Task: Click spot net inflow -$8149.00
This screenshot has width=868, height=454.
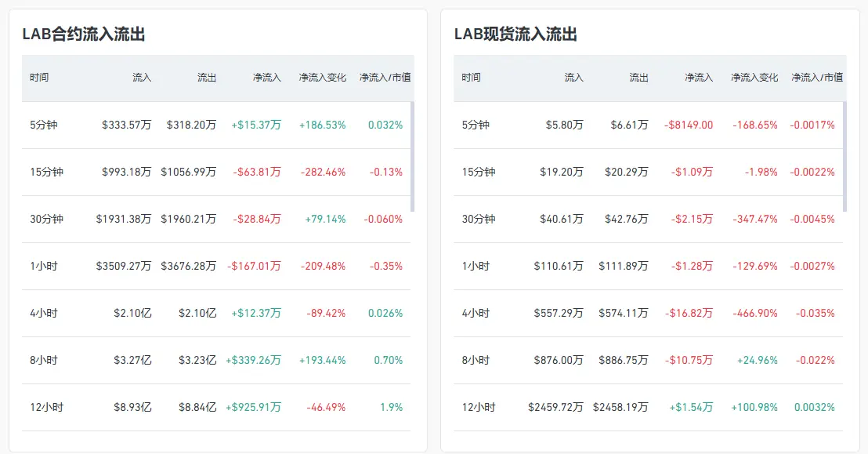Action: pos(689,125)
